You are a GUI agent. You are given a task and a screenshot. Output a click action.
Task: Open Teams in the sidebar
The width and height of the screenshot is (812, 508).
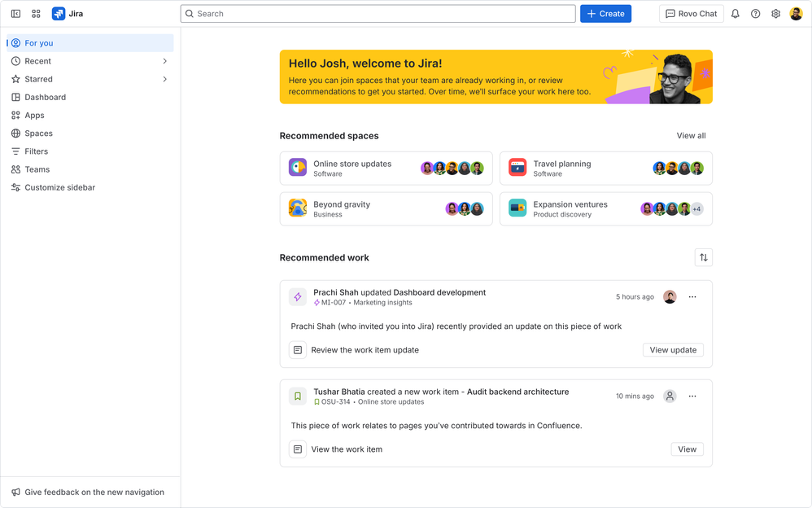[90, 169]
